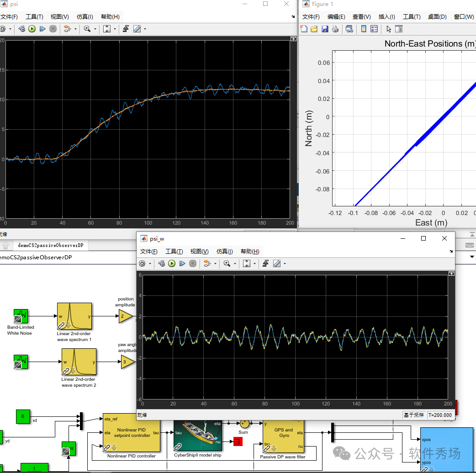The image size is (476, 473).
Task: Open 窗口(W) menu in Figure 1
Action: click(x=464, y=17)
